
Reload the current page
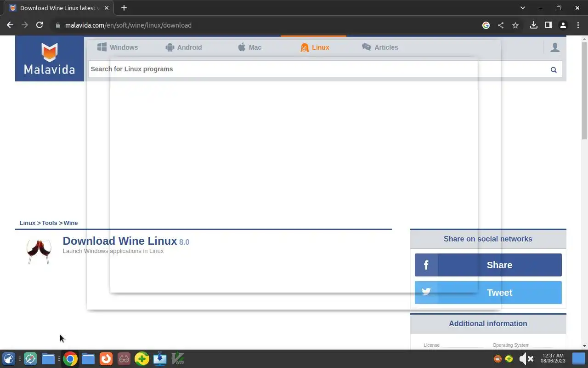tap(40, 25)
